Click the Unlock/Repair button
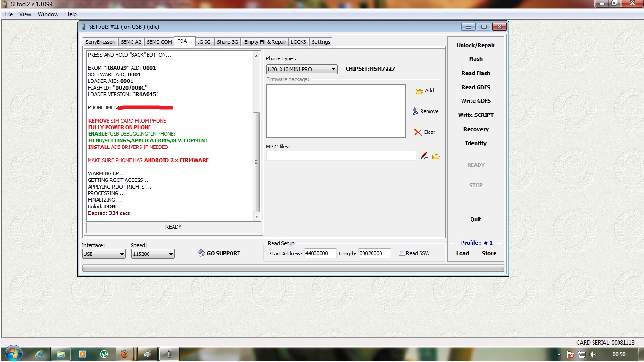The image size is (644, 362). (x=476, y=45)
